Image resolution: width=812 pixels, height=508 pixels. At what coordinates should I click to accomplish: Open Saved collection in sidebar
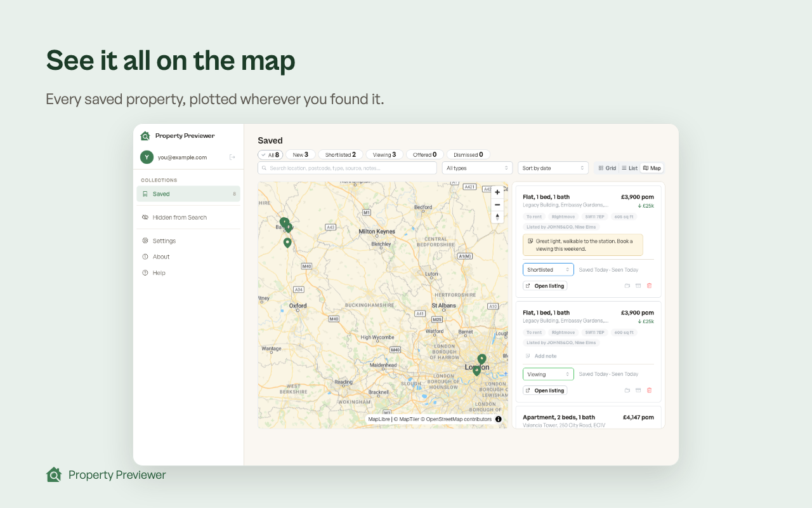coord(188,194)
